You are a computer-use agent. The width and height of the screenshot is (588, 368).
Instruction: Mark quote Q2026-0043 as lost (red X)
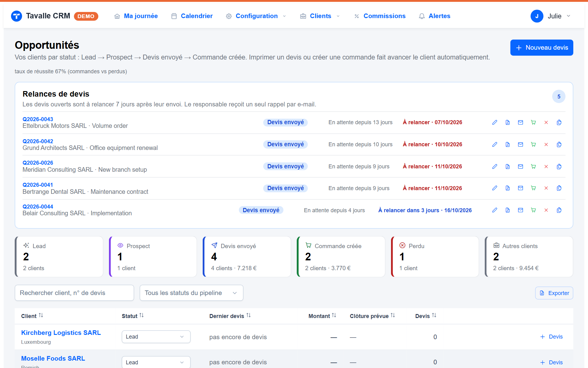pos(546,122)
